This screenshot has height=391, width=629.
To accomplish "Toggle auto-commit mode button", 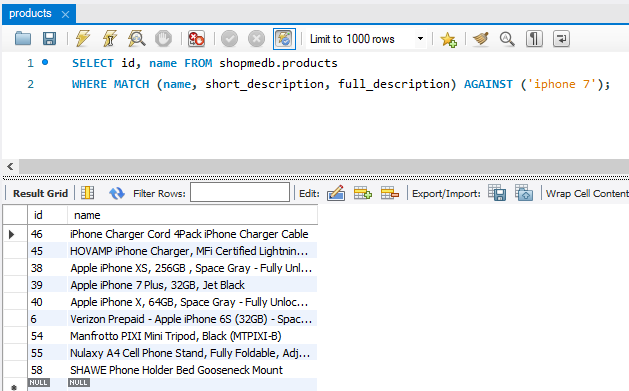I will point(284,39).
